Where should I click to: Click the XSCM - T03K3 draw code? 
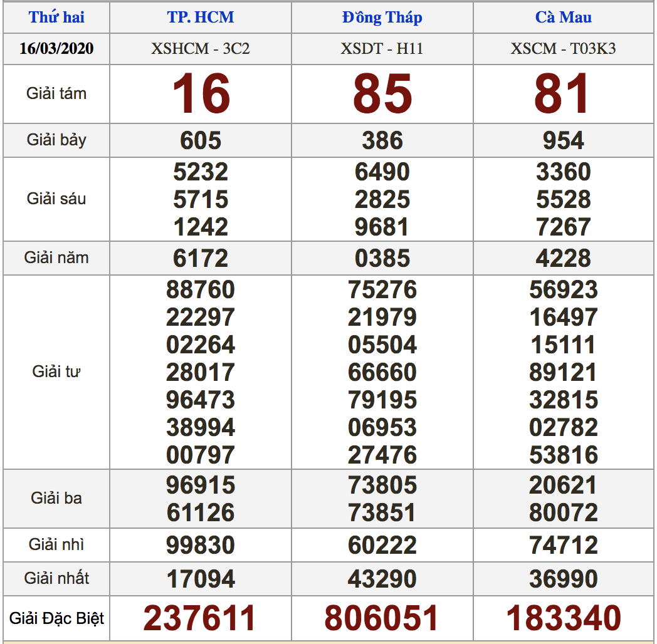coord(563,49)
